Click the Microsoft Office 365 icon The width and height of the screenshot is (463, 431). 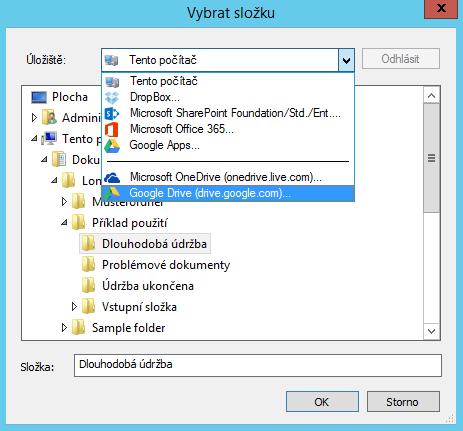point(112,129)
